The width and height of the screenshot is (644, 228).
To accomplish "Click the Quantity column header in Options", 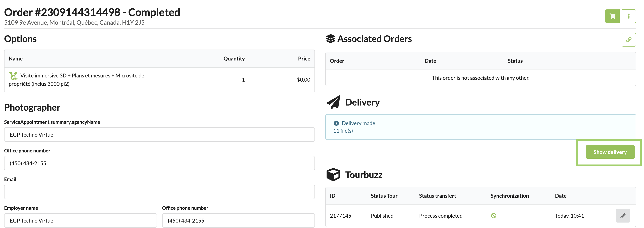I will click(x=234, y=58).
